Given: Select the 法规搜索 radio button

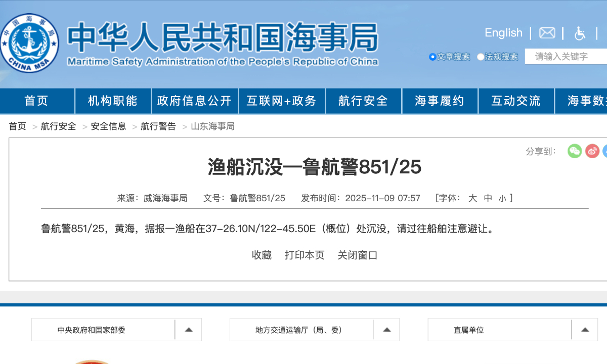Looking at the screenshot, I should 481,57.
